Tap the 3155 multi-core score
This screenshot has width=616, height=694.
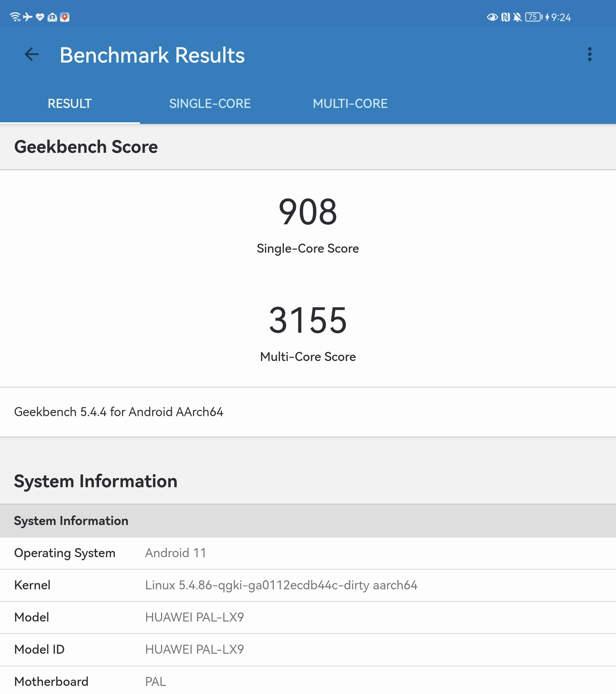coord(308,320)
